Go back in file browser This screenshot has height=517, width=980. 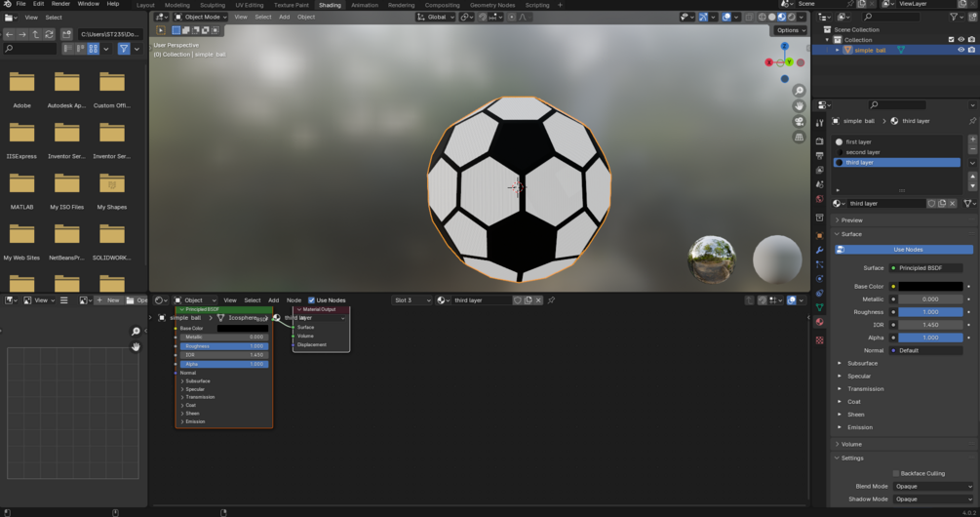[9, 34]
